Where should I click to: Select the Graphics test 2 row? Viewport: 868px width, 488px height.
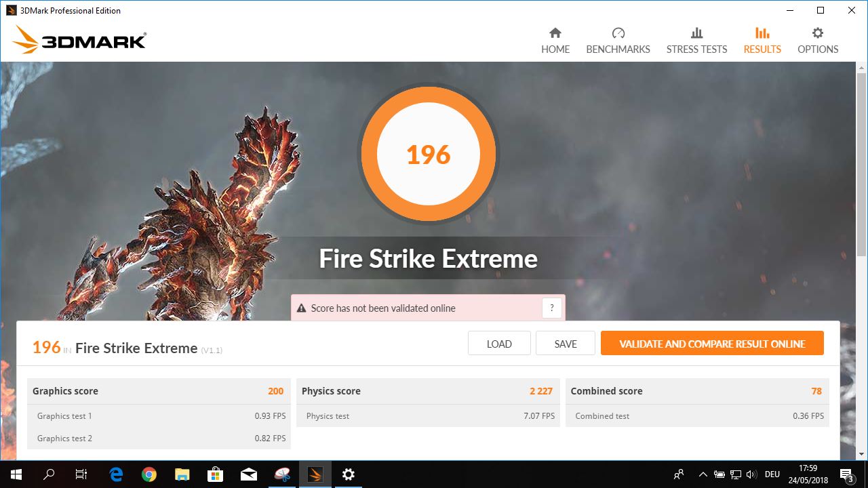[x=159, y=438]
